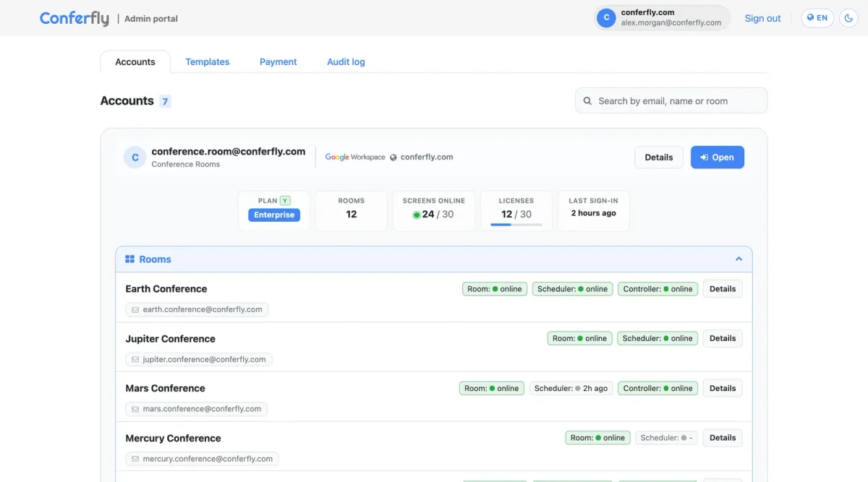The image size is (868, 482).
Task: Click the Rooms grid icon
Action: tap(130, 259)
